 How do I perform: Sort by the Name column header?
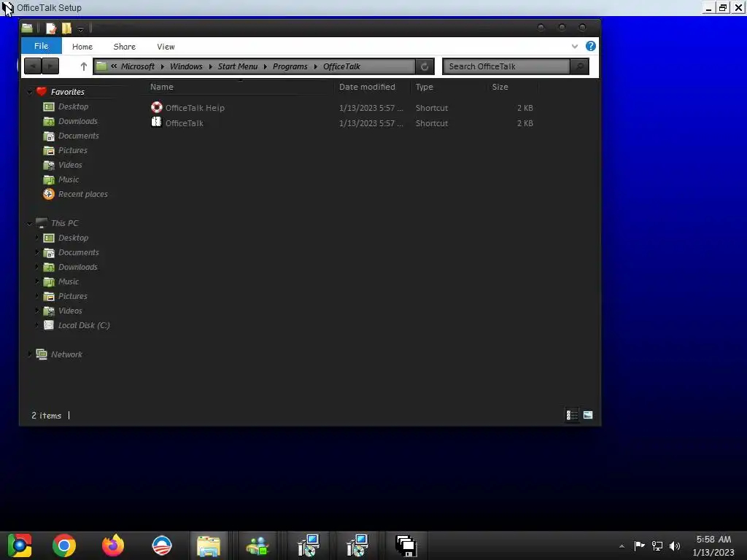click(x=162, y=87)
